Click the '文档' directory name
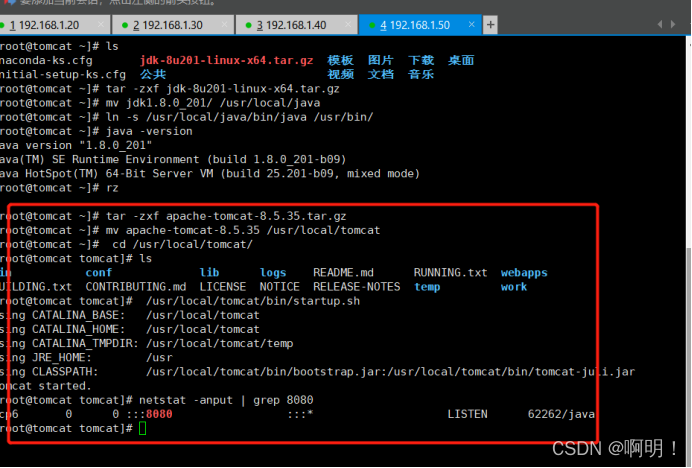Viewport: 692px width, 468px height. point(380,75)
